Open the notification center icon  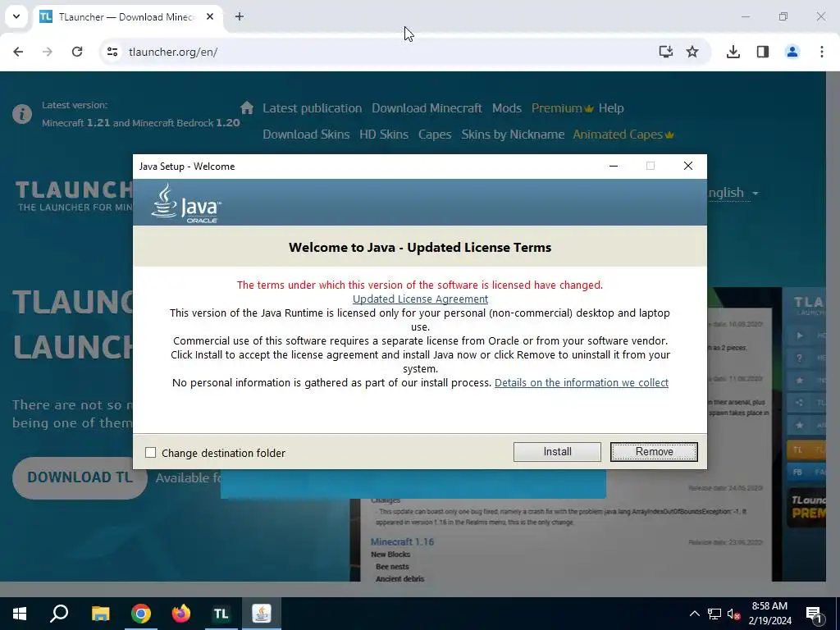[815, 614]
